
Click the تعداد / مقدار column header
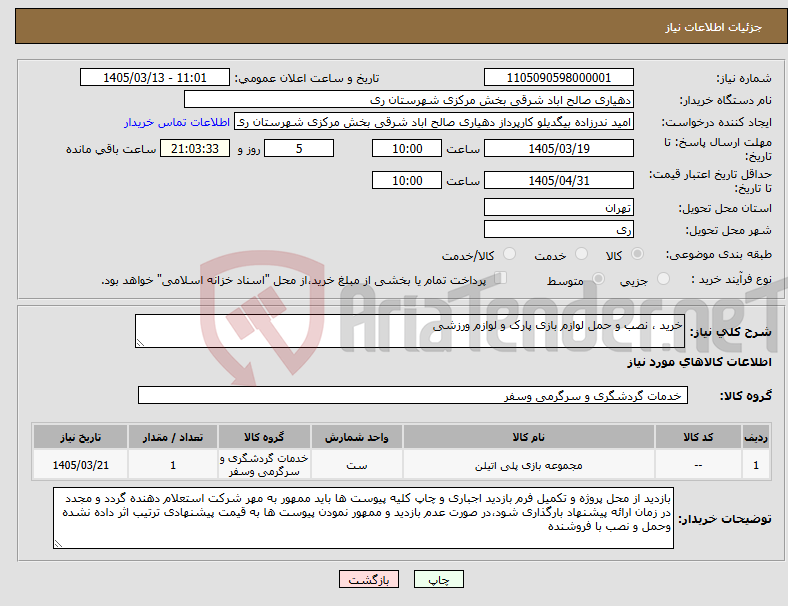pos(173,437)
